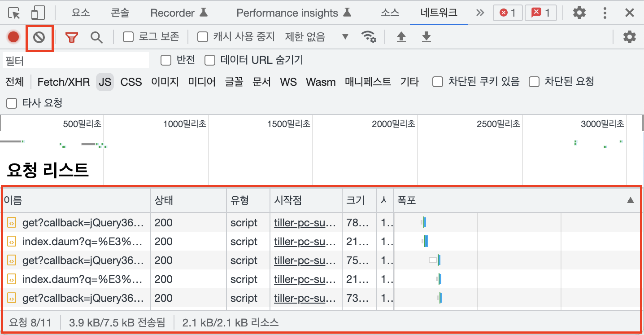This screenshot has width=644, height=335.
Task: Stop network recording with the red record icon
Action: point(13,37)
